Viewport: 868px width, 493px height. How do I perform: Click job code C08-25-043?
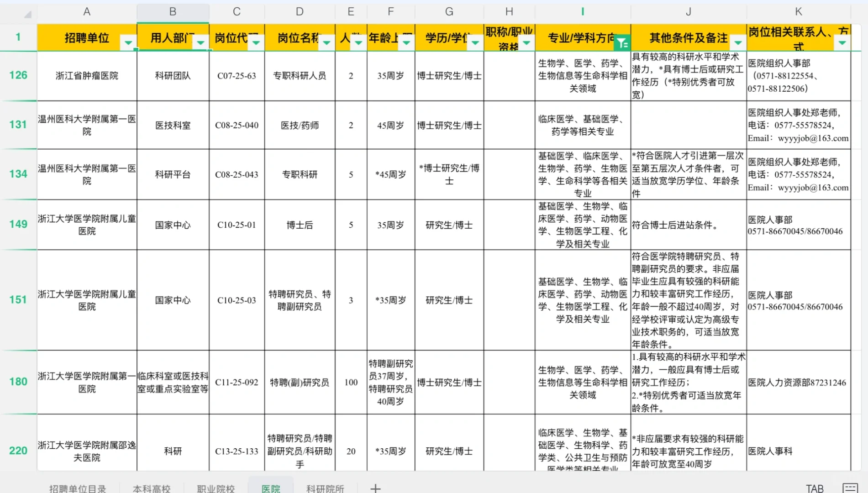[237, 174]
